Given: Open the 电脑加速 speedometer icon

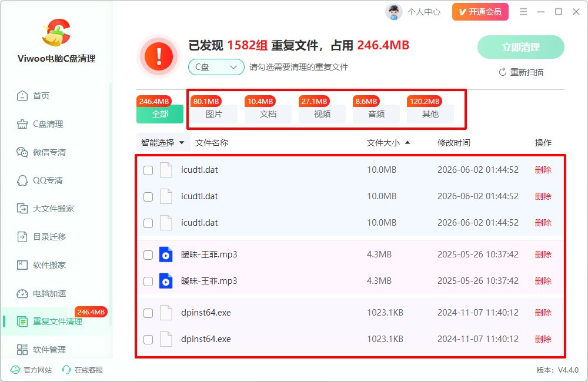Looking at the screenshot, I should pos(22,293).
